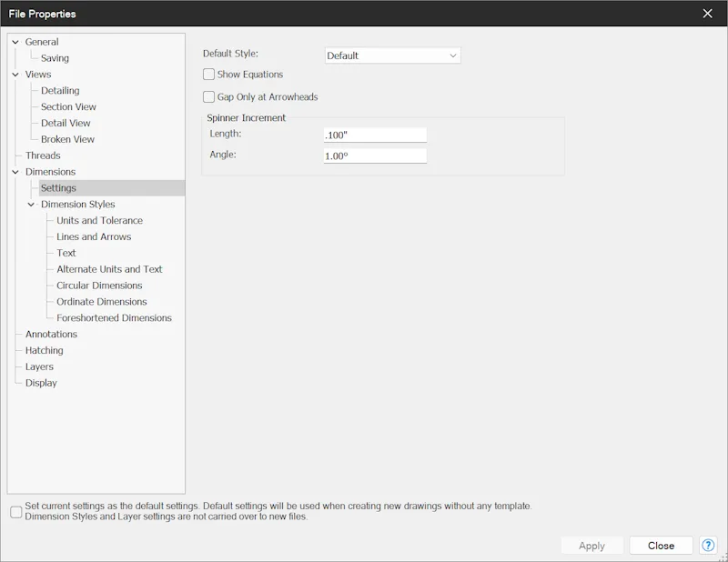Go to the Hatching settings
The height and width of the screenshot is (562, 728).
pyautogui.click(x=44, y=350)
